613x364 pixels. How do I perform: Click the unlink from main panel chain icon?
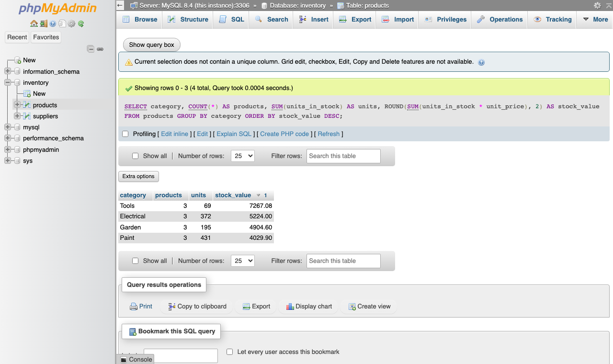[100, 49]
